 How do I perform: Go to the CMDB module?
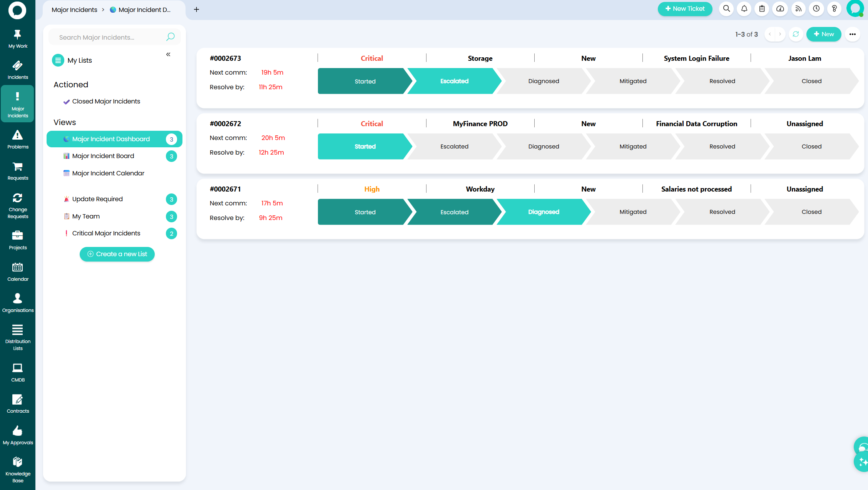click(18, 372)
